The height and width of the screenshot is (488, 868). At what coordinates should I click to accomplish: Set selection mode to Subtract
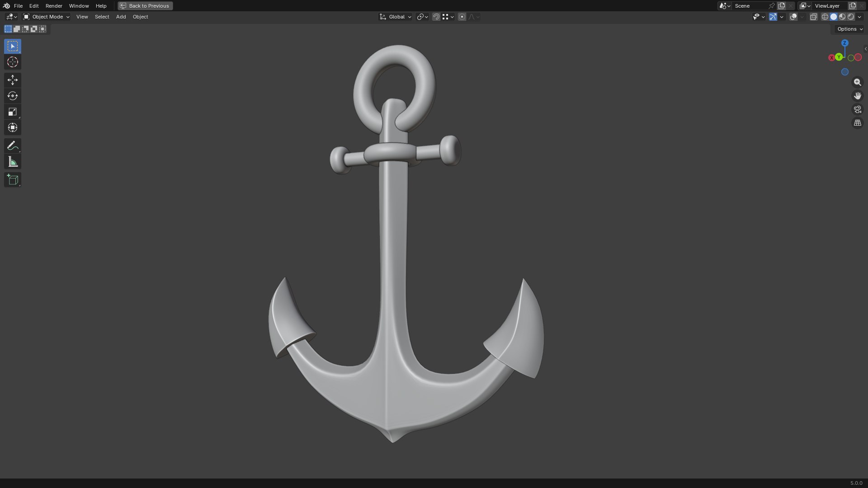pos(25,29)
